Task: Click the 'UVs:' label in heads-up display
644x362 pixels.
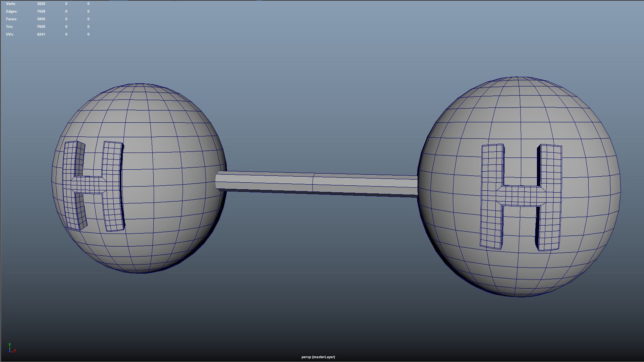Action: point(10,35)
